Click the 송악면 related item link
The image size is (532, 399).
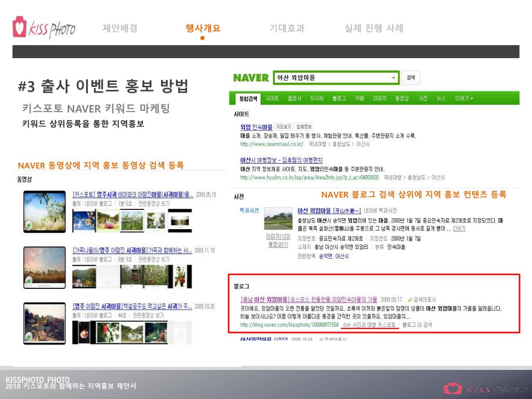pyautogui.click(x=326, y=256)
